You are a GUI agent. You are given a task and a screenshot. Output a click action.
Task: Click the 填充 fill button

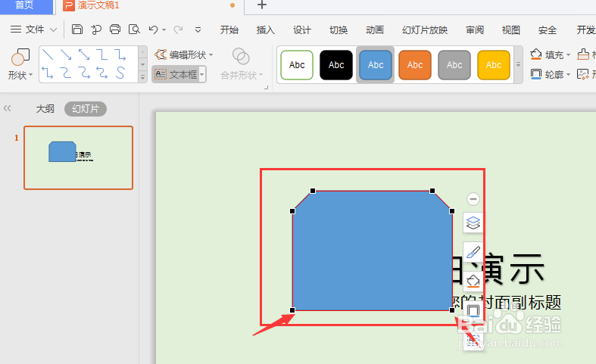551,54
